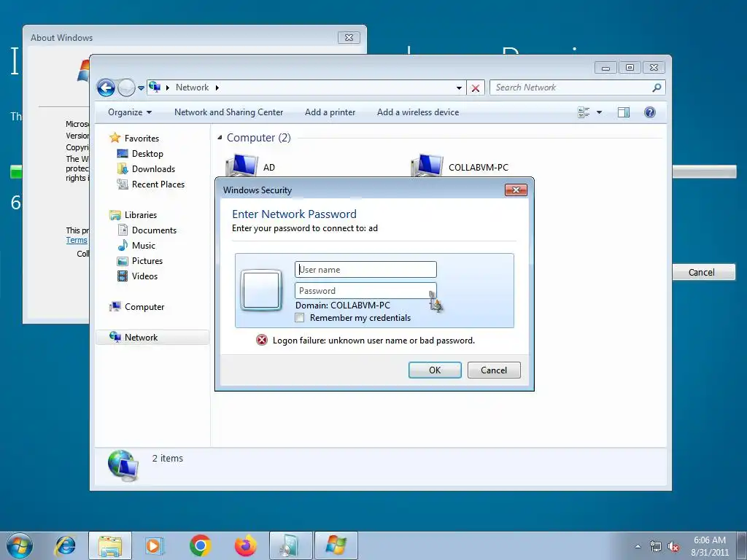747x560 pixels.
Task: Click the logon failure error icon
Action: (x=262, y=340)
